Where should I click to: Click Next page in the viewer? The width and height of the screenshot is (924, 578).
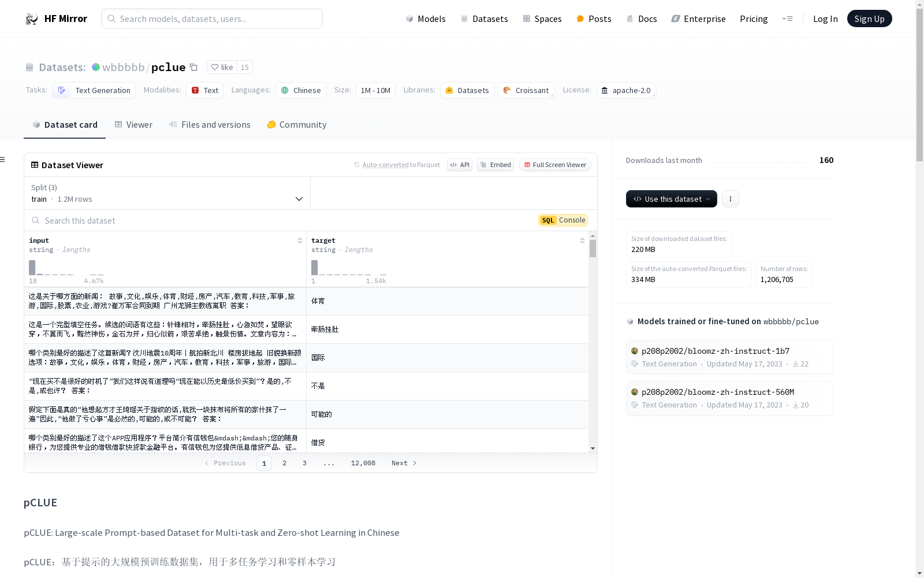click(404, 463)
